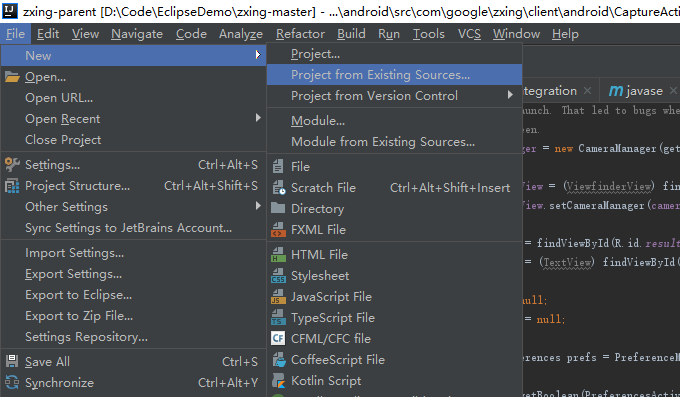The image size is (680, 397).
Task: Choose Export to Eclipse...
Action: (x=134, y=295)
